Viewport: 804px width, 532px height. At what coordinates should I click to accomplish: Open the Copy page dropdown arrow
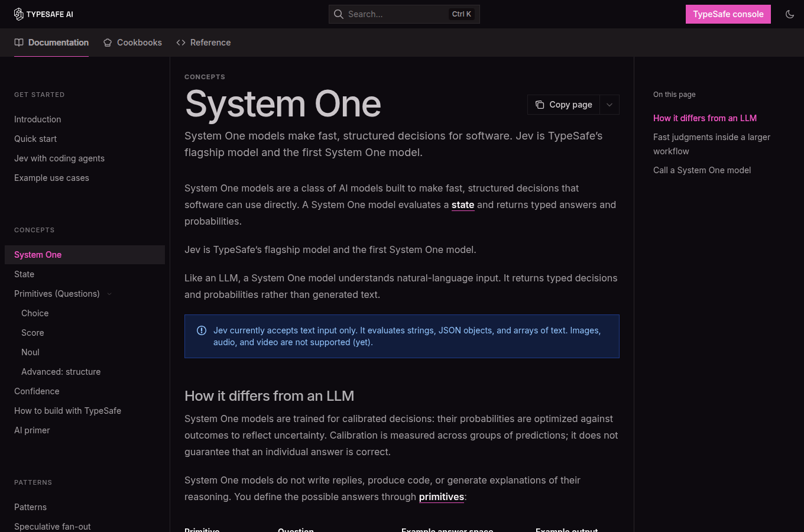pos(610,105)
